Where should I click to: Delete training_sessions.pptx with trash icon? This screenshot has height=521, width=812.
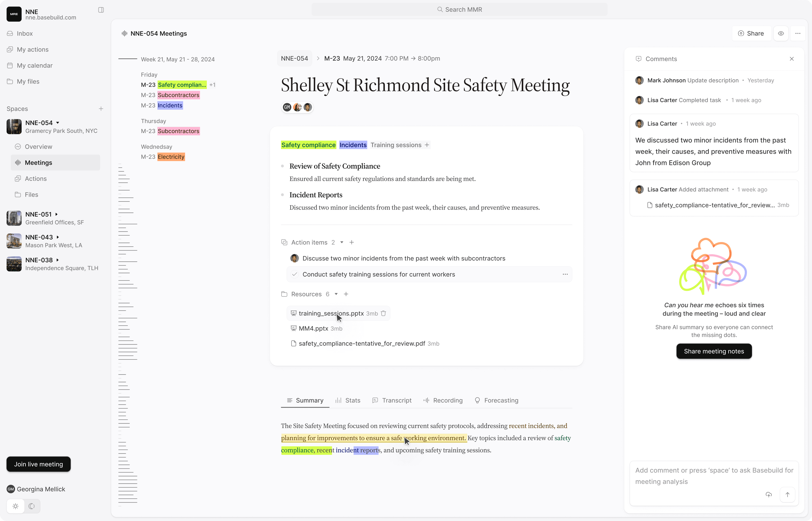pyautogui.click(x=383, y=313)
